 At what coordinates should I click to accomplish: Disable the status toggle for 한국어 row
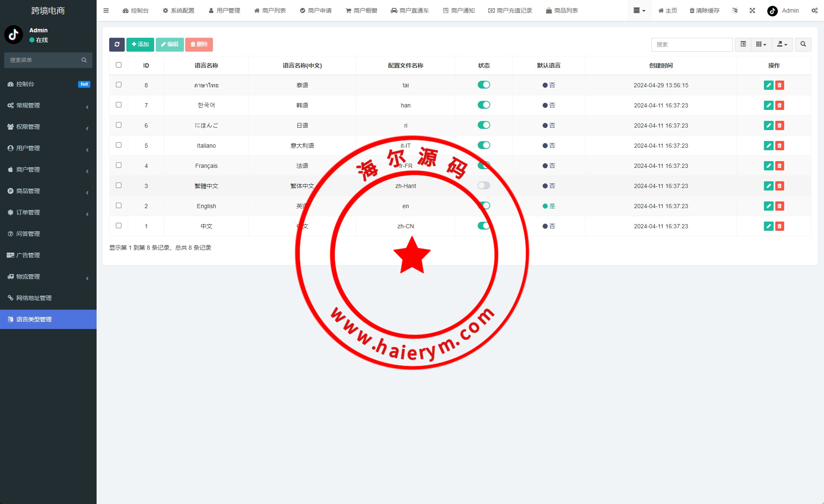(484, 105)
